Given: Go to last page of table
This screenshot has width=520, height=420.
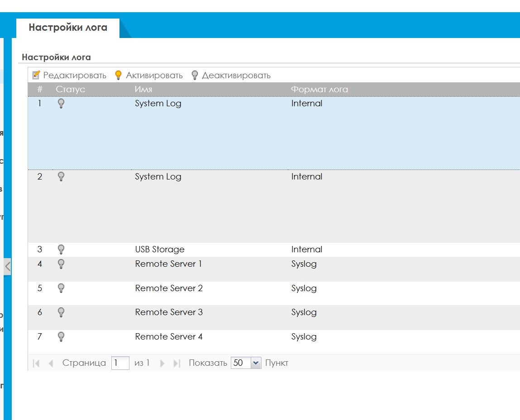Looking at the screenshot, I should (177, 363).
